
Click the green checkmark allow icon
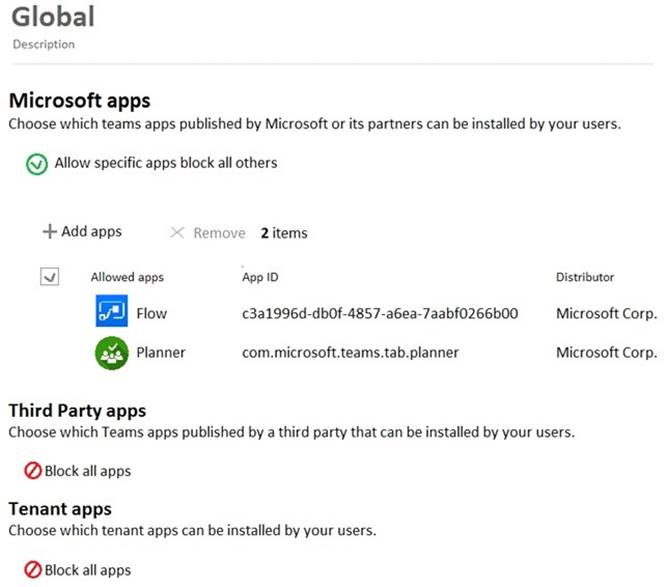(37, 164)
